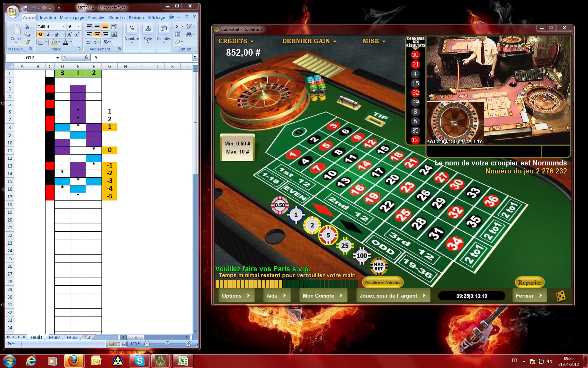This screenshot has width=588, height=368.
Task: Select the Format Painter brush icon
Action: tap(27, 42)
